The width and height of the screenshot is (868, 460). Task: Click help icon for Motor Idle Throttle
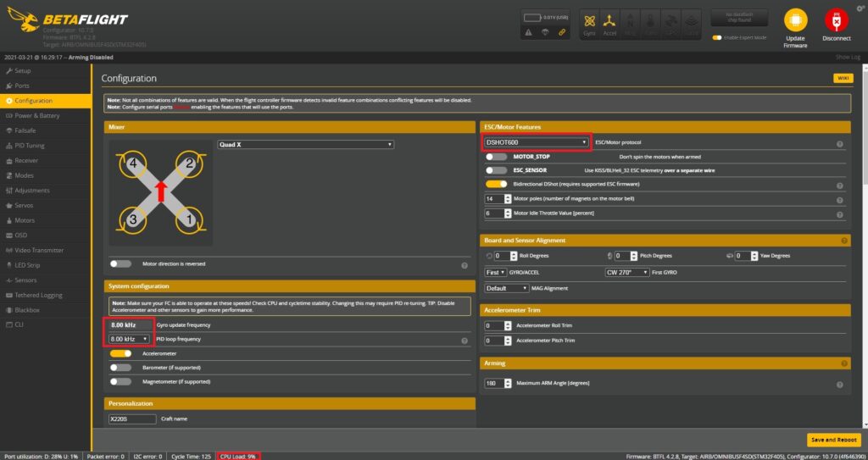tap(840, 215)
